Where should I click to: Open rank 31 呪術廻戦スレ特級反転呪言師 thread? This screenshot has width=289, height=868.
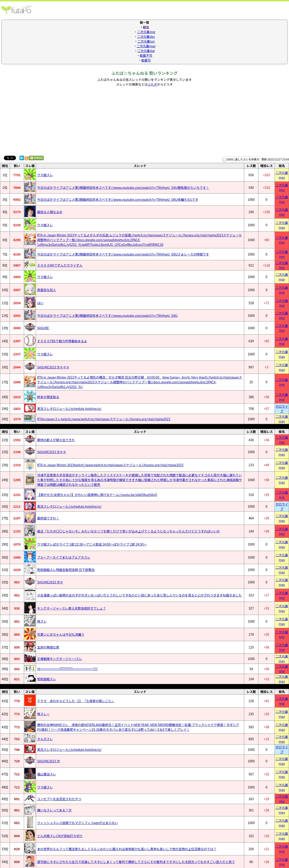point(65,570)
